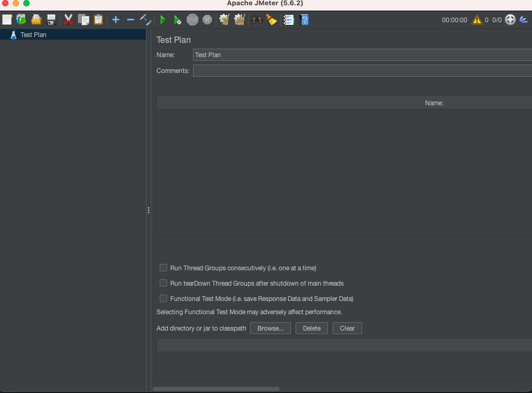Click the Cut scissors icon

(x=68, y=20)
